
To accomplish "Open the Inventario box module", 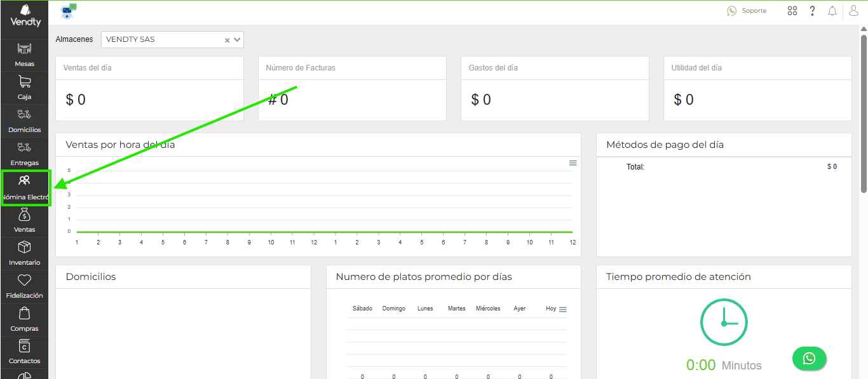I will (x=24, y=254).
